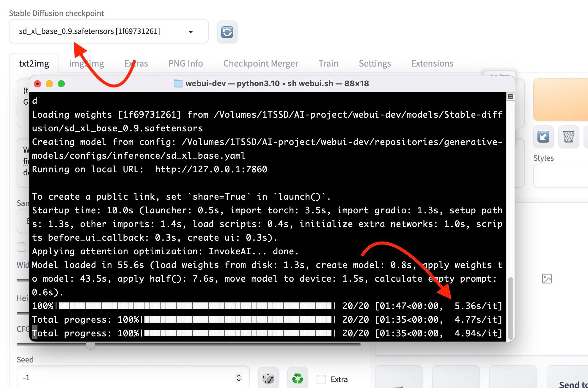
Task: Click the webui-dev folder icon in terminal title bar
Action: click(x=178, y=83)
